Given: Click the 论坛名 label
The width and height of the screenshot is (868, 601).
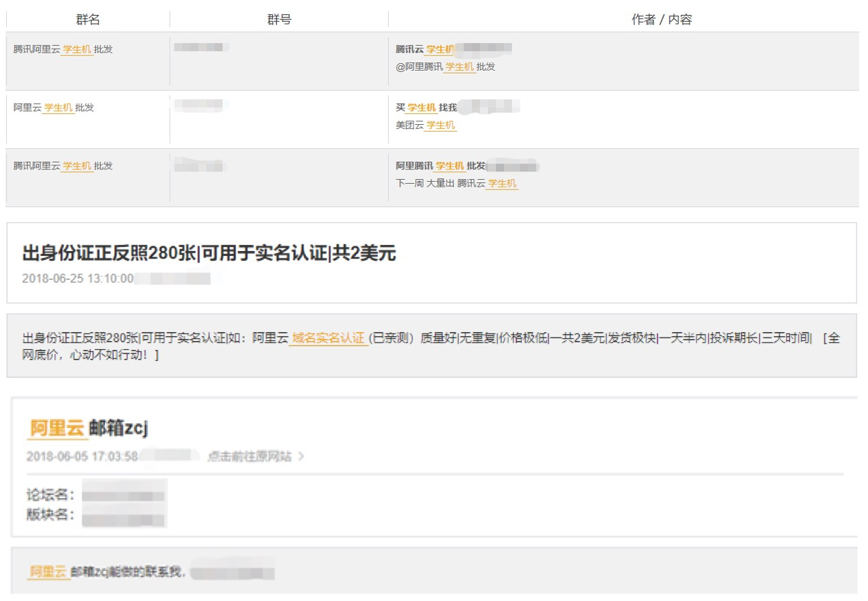Looking at the screenshot, I should [51, 495].
